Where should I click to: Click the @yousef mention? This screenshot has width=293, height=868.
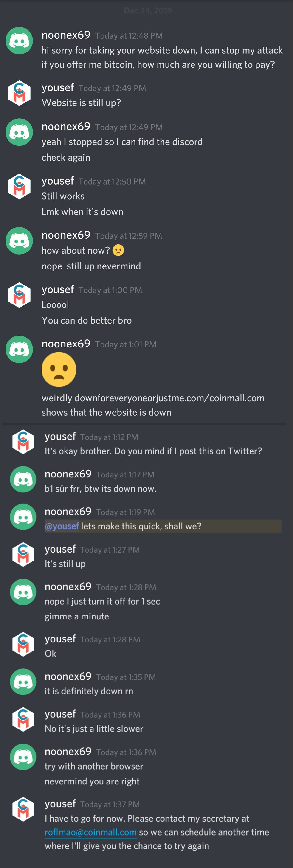click(62, 526)
